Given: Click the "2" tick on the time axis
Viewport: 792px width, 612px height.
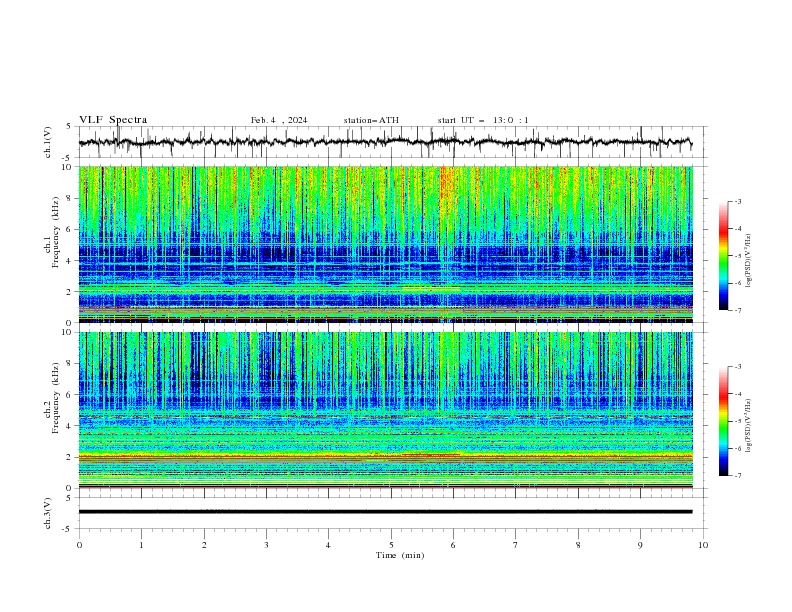Looking at the screenshot, I should point(204,545).
